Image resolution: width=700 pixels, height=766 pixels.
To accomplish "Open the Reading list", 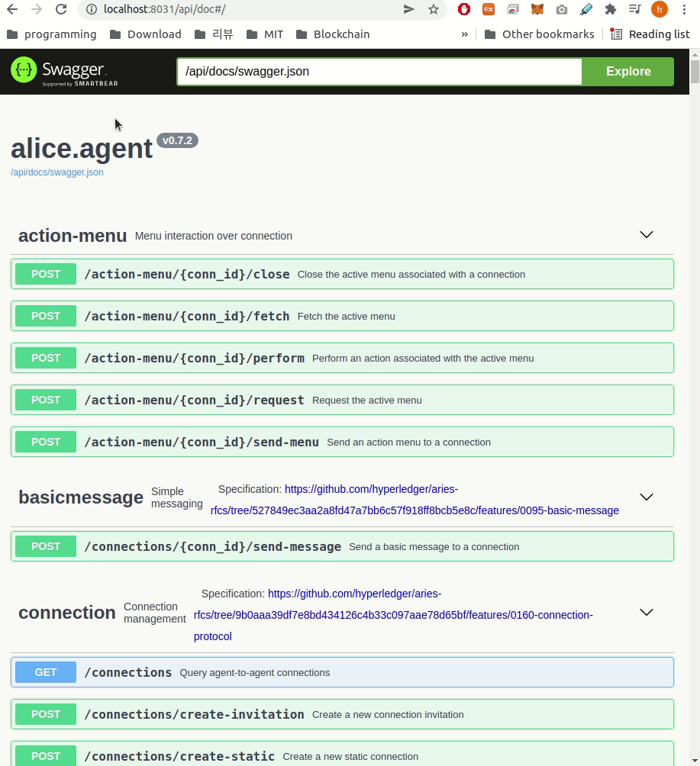I will (x=650, y=34).
